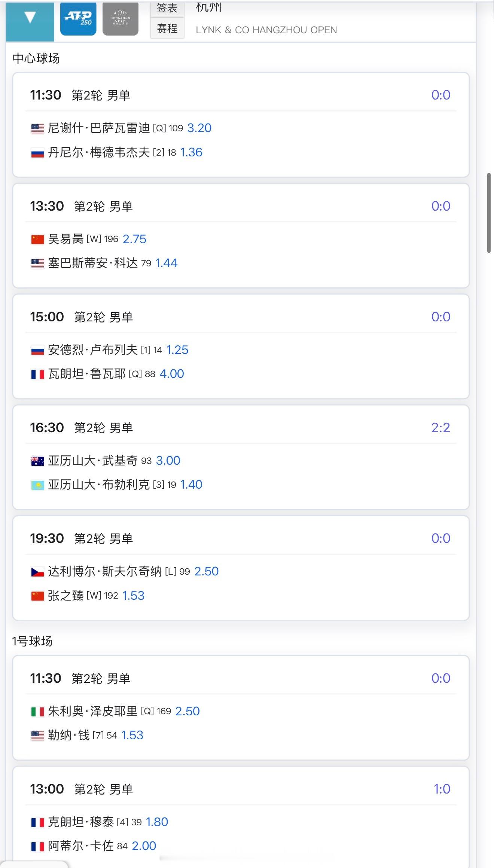
Task: Select the Kazakhstan flag beside 亚历山大·布勃利克
Action: pos(37,485)
